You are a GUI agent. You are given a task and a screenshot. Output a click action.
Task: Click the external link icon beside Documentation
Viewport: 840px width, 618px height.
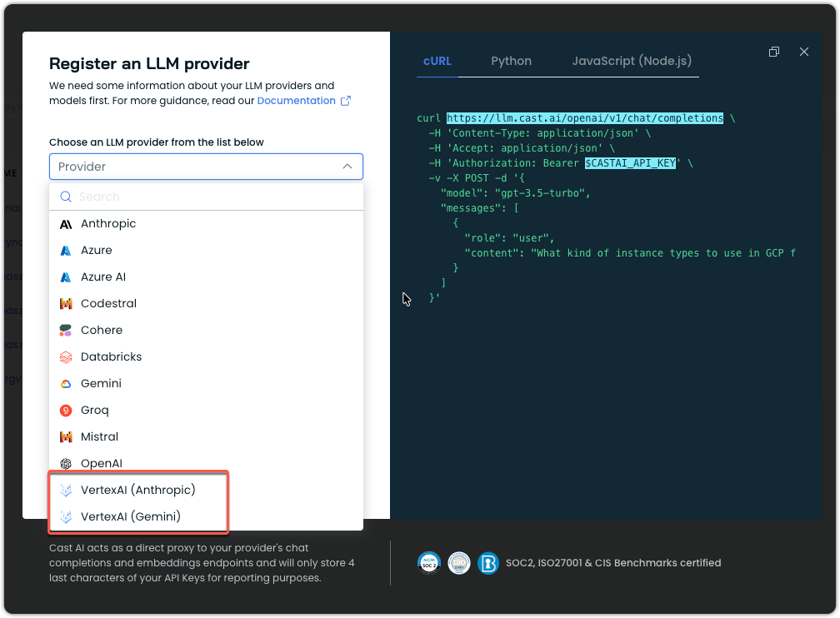346,101
